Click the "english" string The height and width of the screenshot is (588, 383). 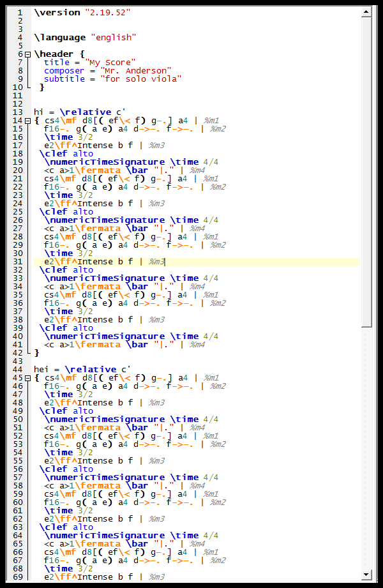113,38
